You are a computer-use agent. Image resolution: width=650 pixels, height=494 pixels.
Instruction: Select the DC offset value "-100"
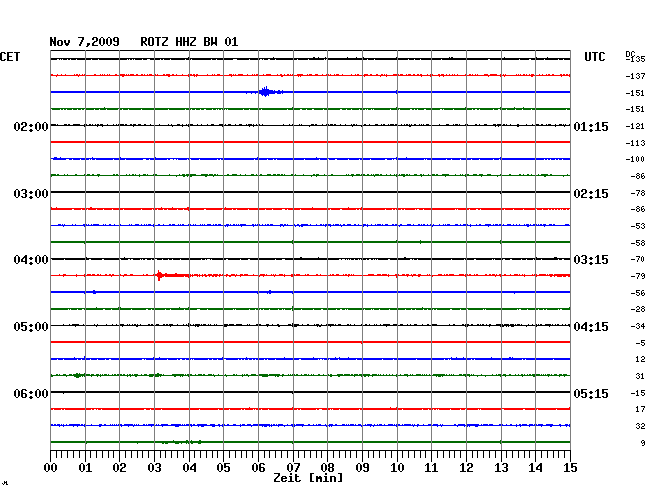[635, 159]
